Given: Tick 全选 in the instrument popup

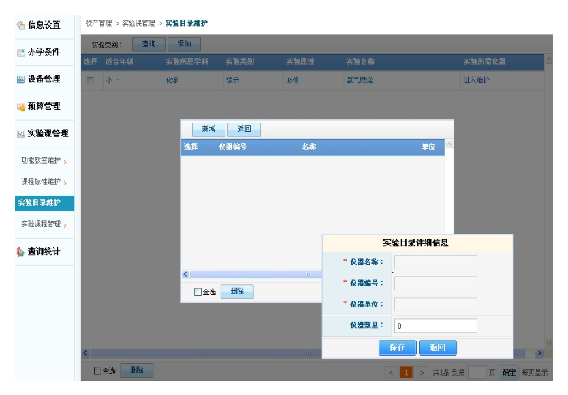Looking at the screenshot, I should pos(198,292).
